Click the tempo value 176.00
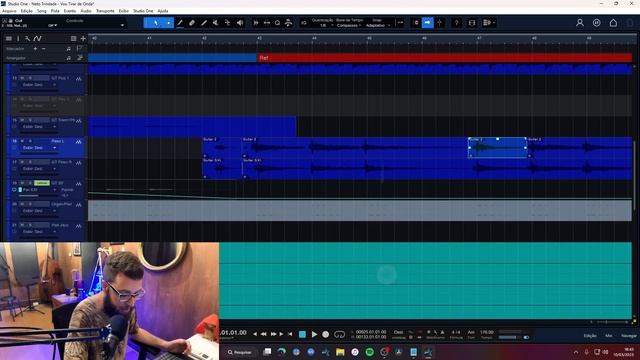The height and width of the screenshot is (360, 640). 487,332
